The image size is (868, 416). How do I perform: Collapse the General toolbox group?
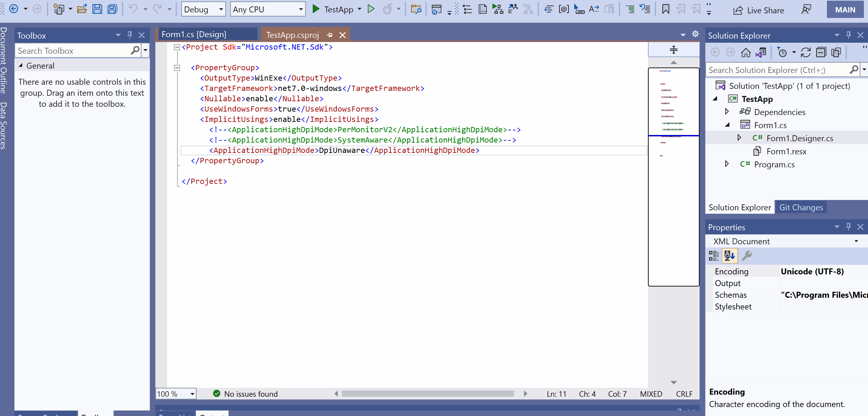coord(21,65)
